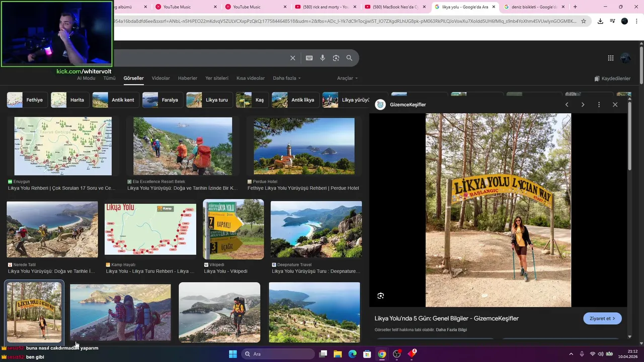Open Kaydedilenler saved items
644x362 pixels.
(612, 78)
